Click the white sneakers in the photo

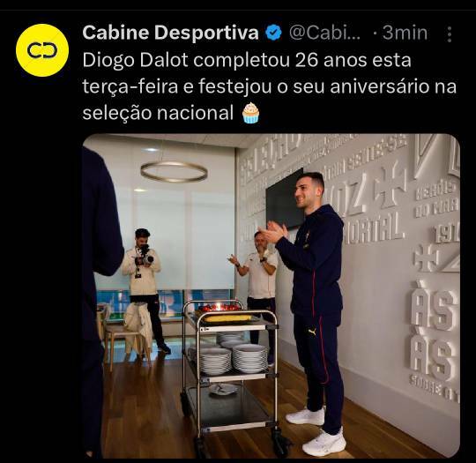pyautogui.click(x=316, y=429)
